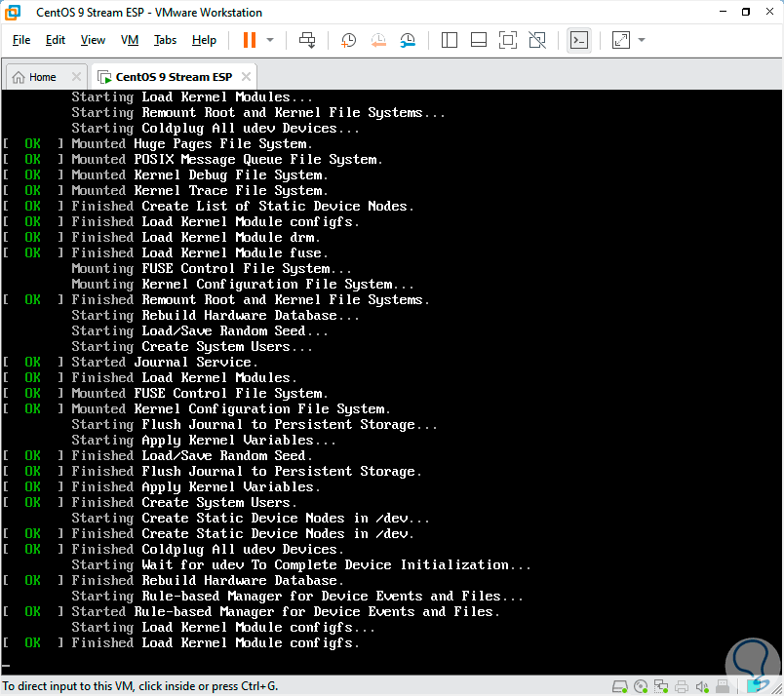This screenshot has width=784, height=696.
Task: Enter full screen mode
Action: [508, 40]
